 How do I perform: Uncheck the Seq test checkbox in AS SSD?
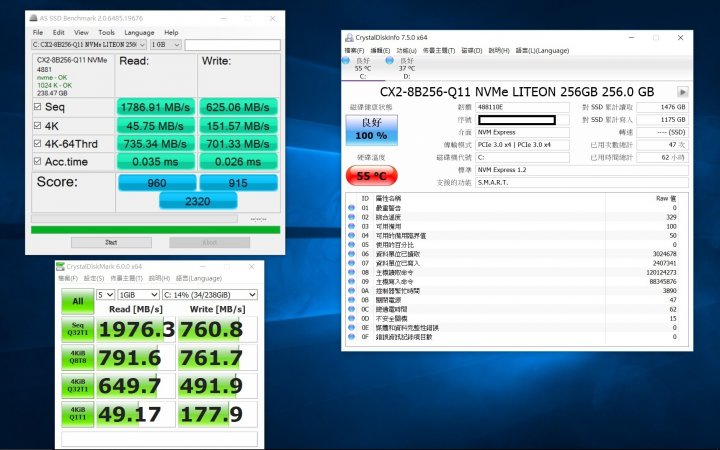[37, 107]
